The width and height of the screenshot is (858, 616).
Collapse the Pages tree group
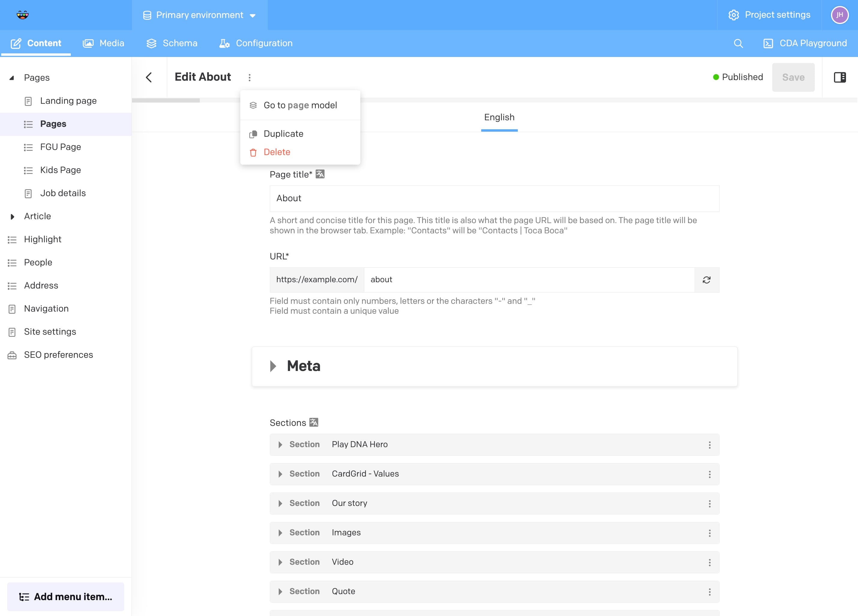tap(12, 77)
